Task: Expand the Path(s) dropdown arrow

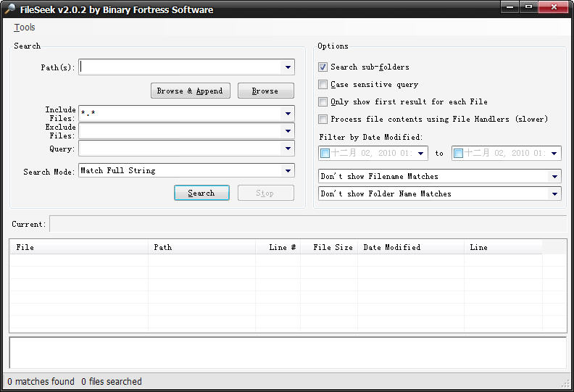Action: click(x=288, y=67)
